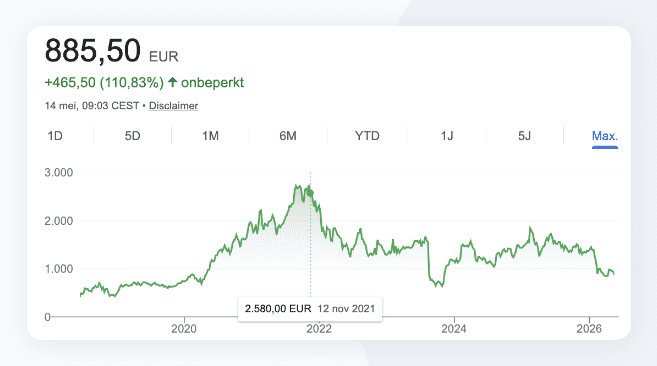Screen dimensions: 657x366
Task: Click the 2026 x-axis label
Action: coord(589,329)
